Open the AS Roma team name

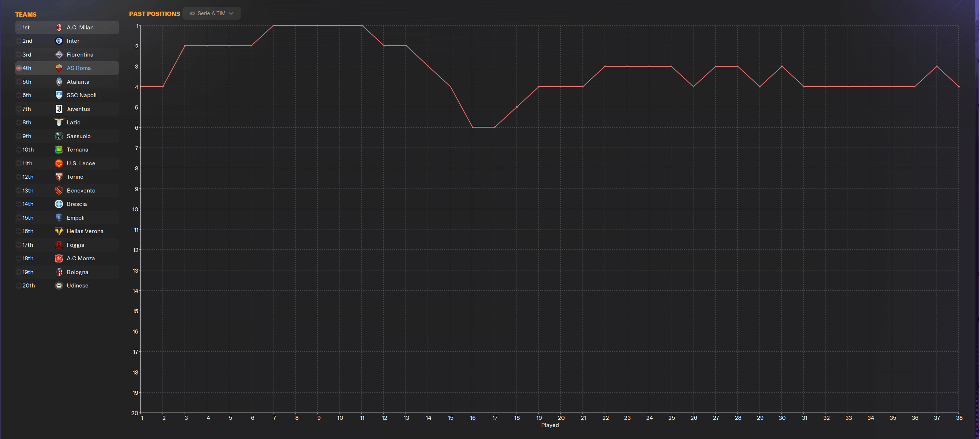[x=79, y=68]
